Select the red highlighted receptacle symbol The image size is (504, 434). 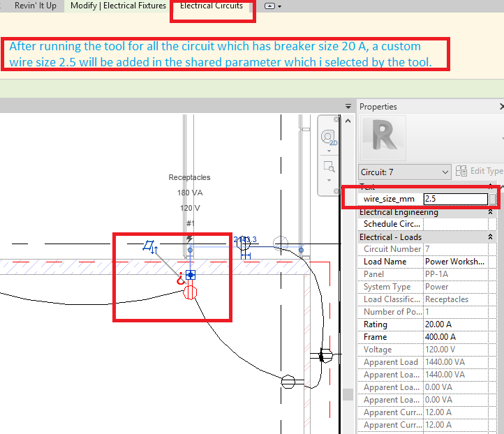pyautogui.click(x=190, y=292)
